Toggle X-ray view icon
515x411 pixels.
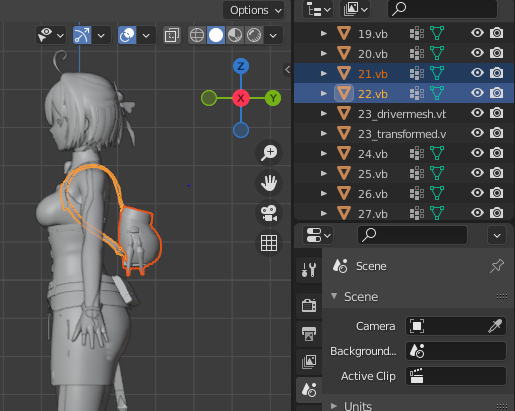(172, 35)
